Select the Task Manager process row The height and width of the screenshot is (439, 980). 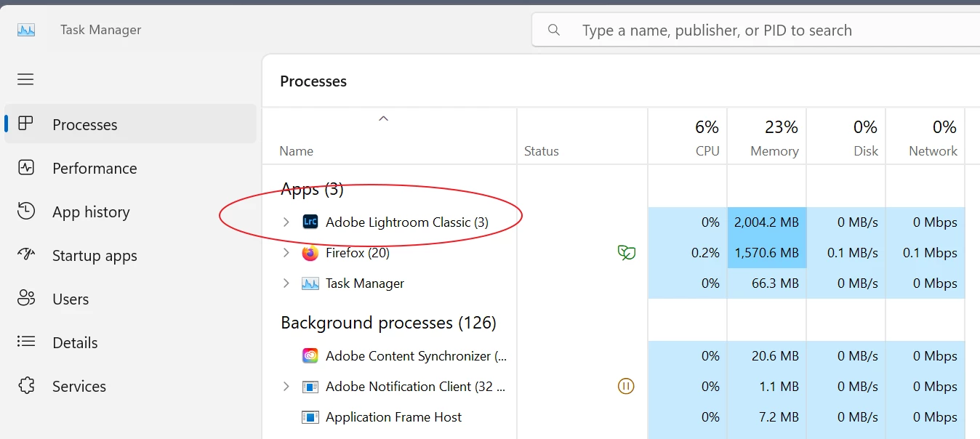(x=614, y=283)
